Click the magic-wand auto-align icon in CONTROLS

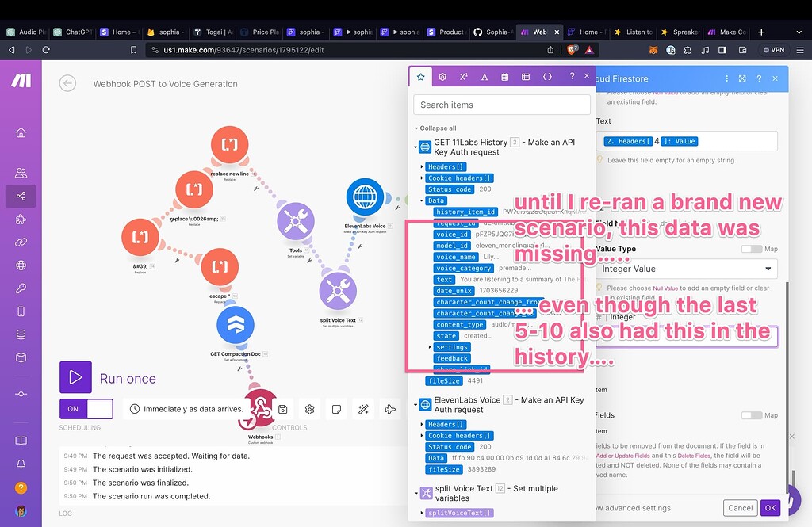coord(364,409)
